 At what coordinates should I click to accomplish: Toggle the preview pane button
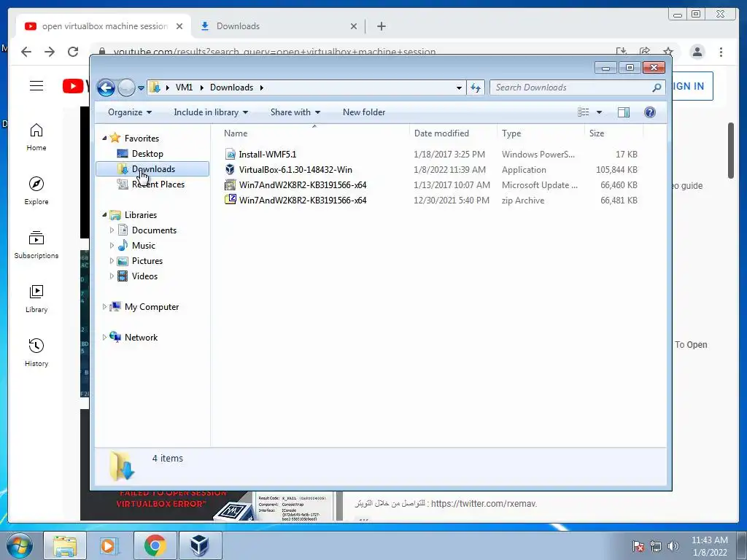coord(623,112)
